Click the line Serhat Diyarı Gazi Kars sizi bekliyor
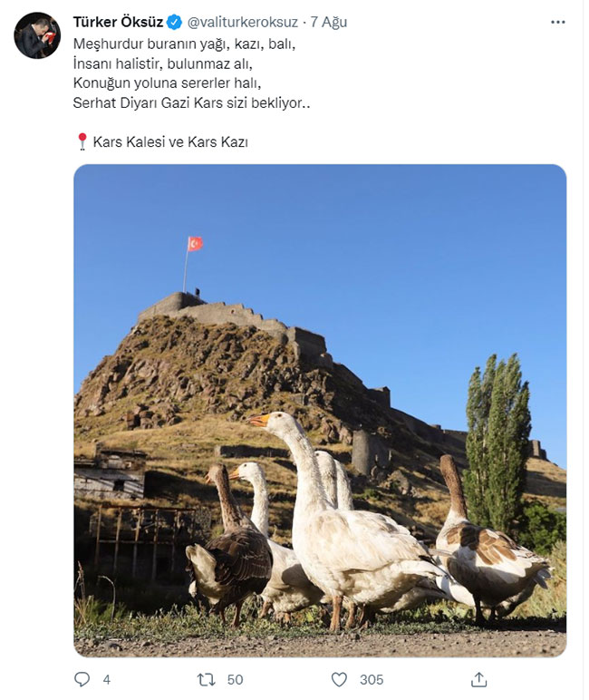The width and height of the screenshot is (589, 700). point(191,102)
